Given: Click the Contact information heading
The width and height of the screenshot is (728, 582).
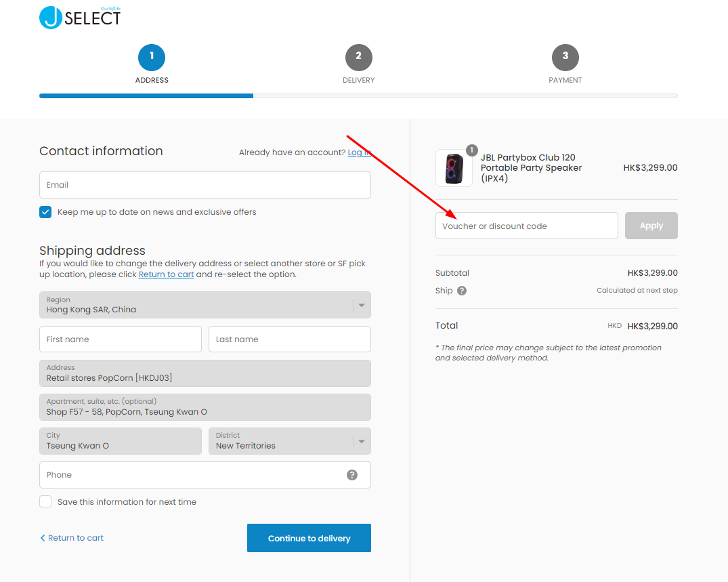Looking at the screenshot, I should 101,151.
